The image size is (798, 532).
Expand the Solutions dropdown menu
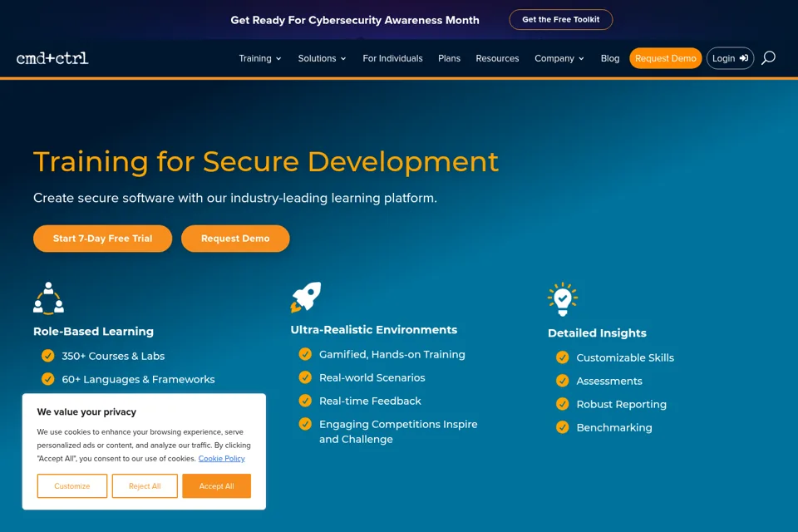[x=323, y=58]
